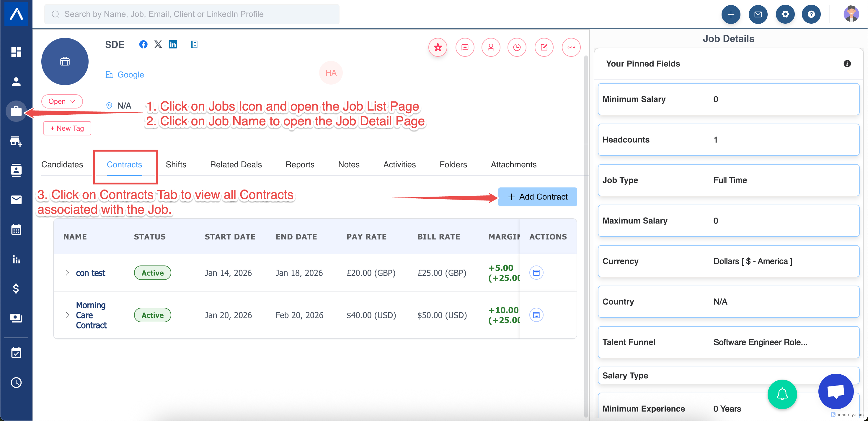
Task: Open Jobs briefcase icon in sidebar
Action: pyautogui.click(x=16, y=111)
